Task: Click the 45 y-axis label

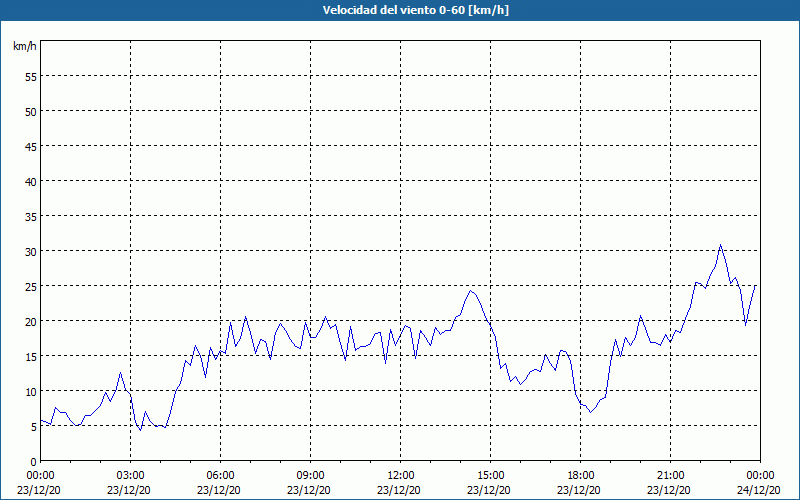Action: [31, 146]
